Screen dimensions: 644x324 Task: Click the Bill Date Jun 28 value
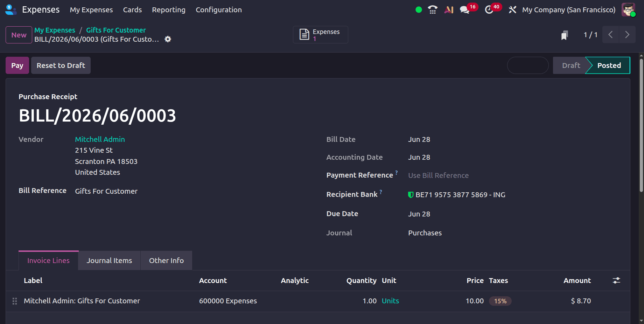[419, 139]
